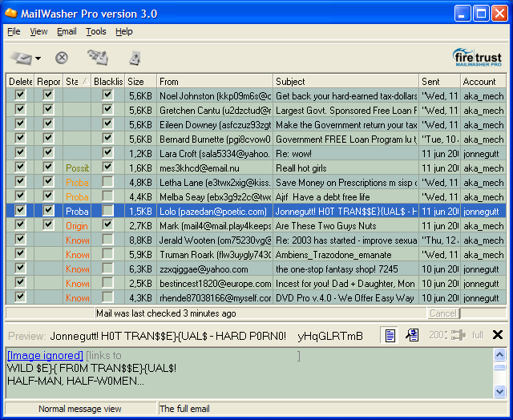Open the View menu
Screen dimensions: 513x420
pyautogui.click(x=38, y=31)
